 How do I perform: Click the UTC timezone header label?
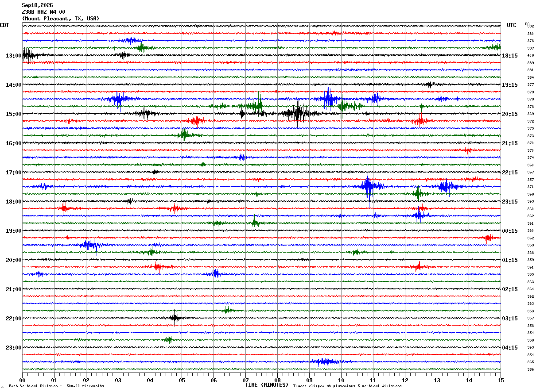(512, 25)
